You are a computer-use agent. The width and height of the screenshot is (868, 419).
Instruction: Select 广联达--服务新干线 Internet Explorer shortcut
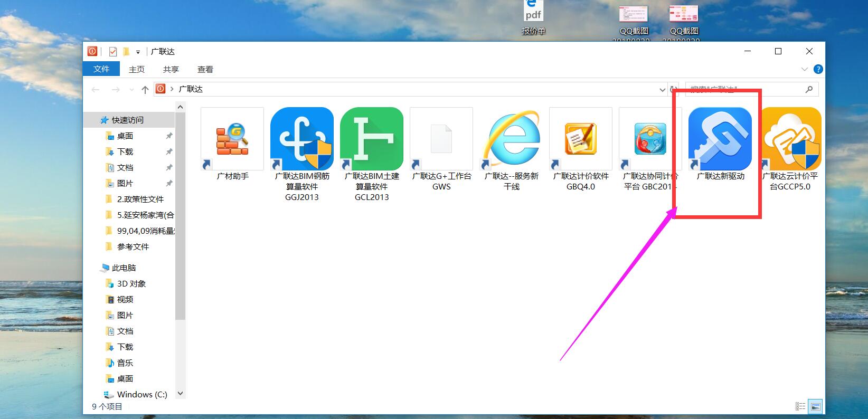(511, 139)
